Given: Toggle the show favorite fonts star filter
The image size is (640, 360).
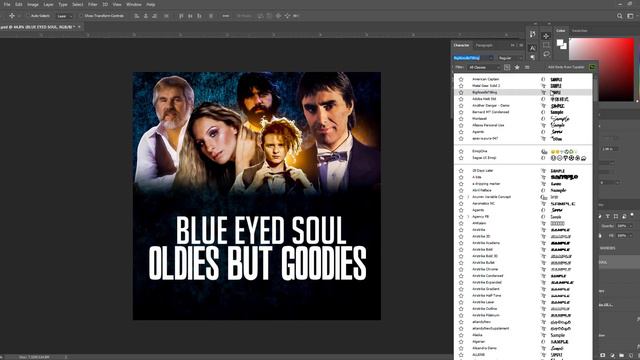Looking at the screenshot, I should pos(517,67).
